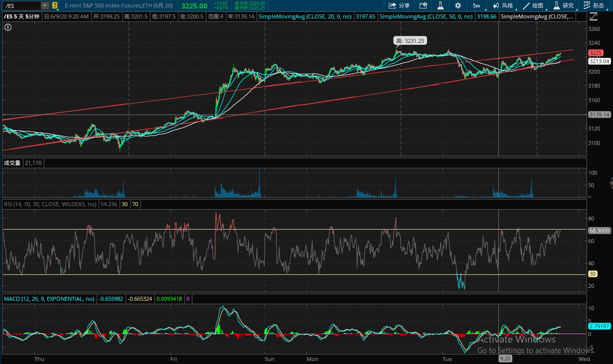The height and width of the screenshot is (364, 613).
Task: Open the 5m timeframe dropdown
Action: click(476, 5)
